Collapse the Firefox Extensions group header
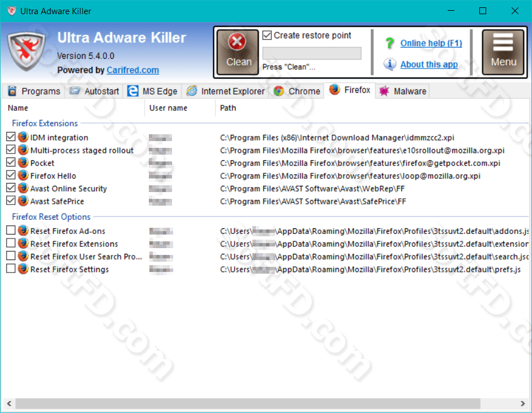 [45, 124]
